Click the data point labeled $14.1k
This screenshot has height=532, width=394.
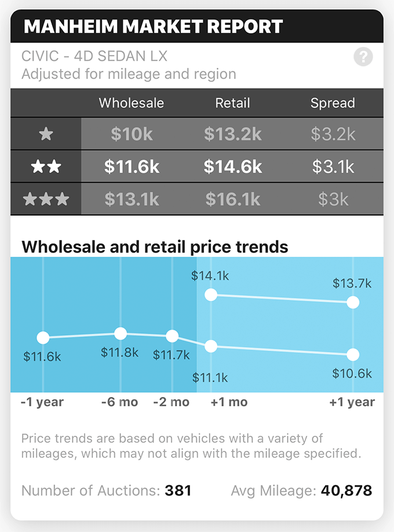point(211,295)
